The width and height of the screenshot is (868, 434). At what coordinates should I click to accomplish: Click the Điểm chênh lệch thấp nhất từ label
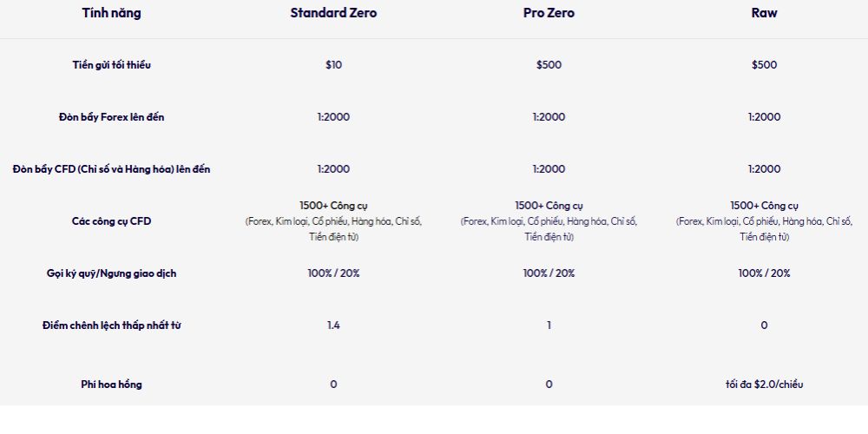[x=111, y=325]
